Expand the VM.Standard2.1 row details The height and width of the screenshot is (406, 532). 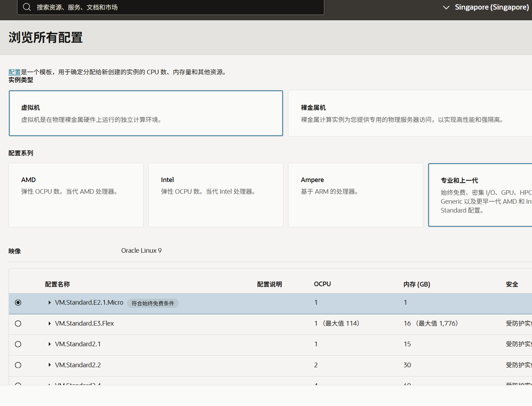pos(49,344)
